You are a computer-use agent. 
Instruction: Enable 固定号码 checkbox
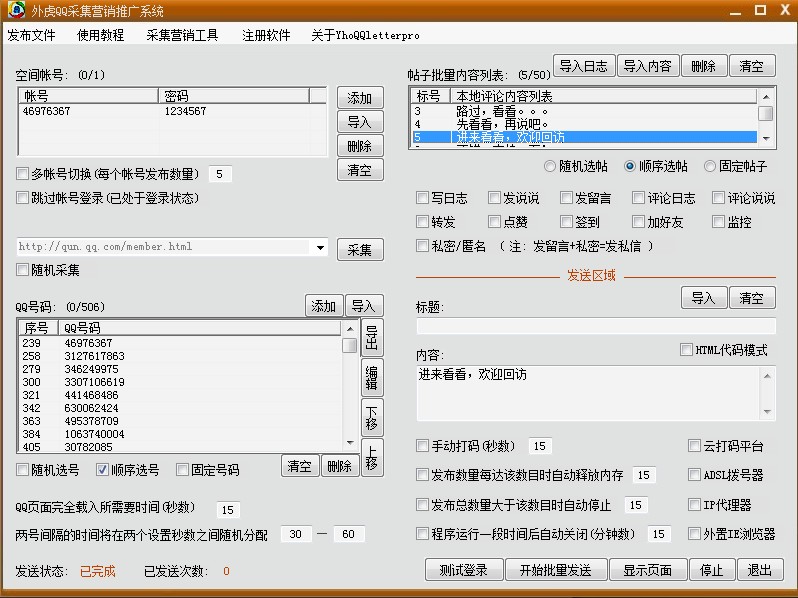click(x=182, y=470)
